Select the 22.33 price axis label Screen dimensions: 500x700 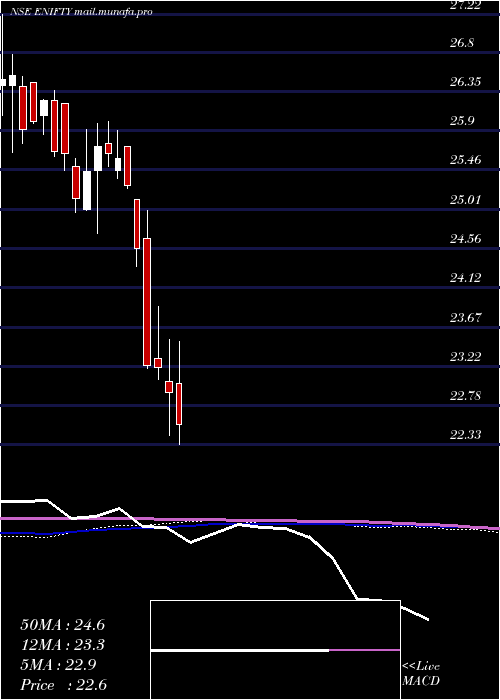pos(466,434)
